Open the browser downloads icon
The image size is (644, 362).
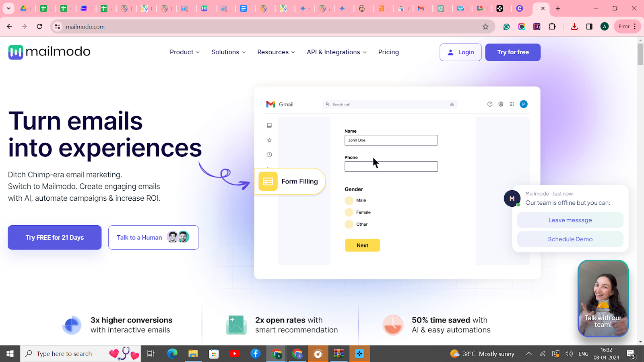574,27
